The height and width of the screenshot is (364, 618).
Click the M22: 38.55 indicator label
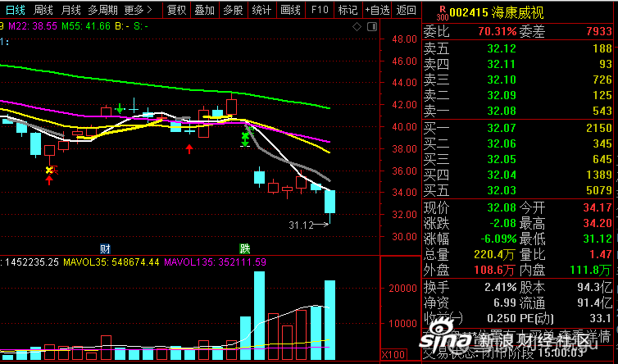pyautogui.click(x=33, y=26)
